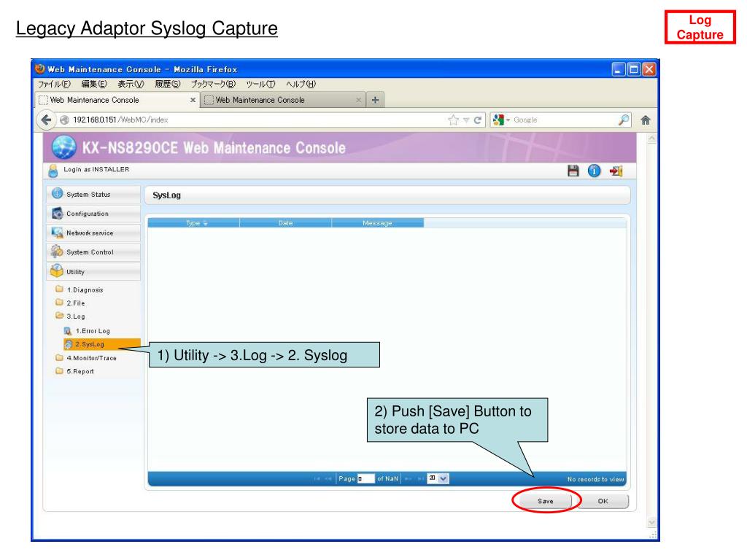
Task: Click the OK button
Action: [x=603, y=501]
